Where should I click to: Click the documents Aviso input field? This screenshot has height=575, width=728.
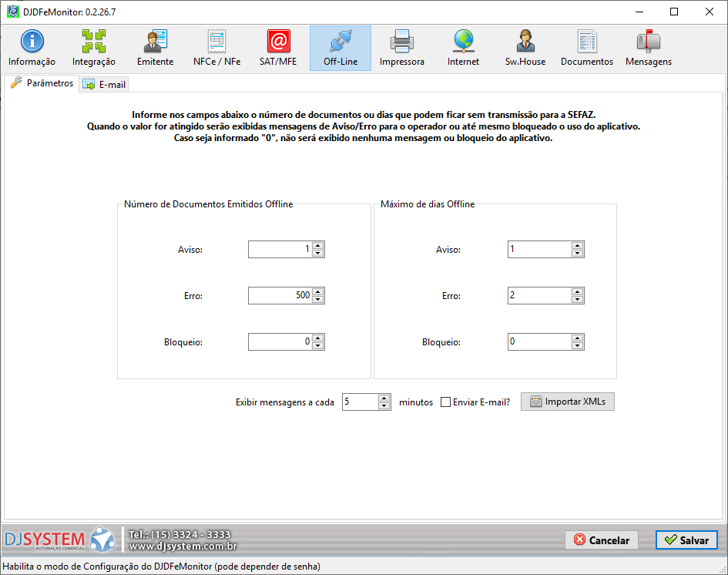(x=280, y=250)
